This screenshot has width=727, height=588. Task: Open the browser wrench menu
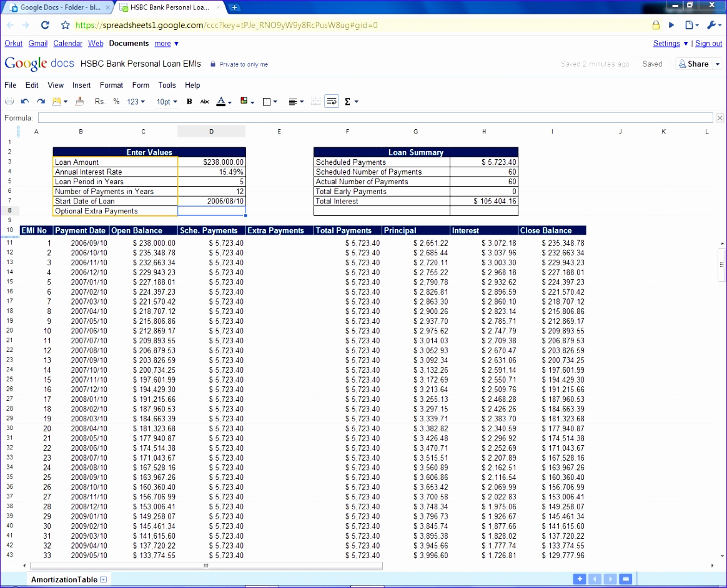click(x=713, y=25)
